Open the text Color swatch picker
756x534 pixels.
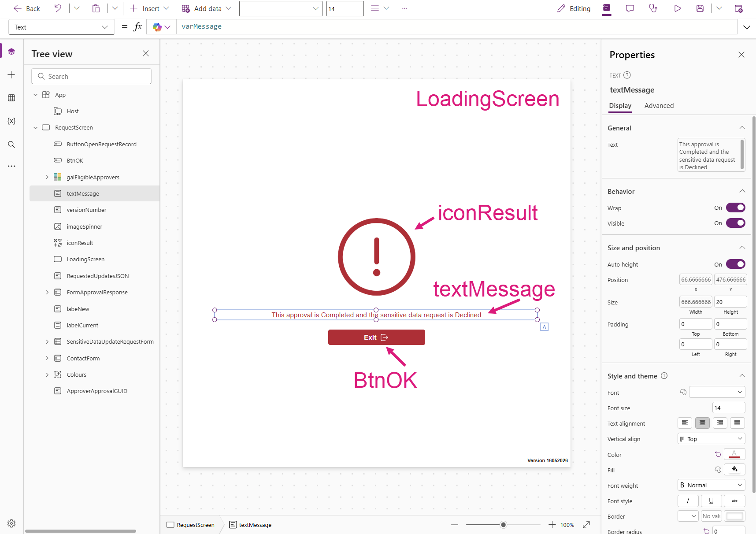pyautogui.click(x=734, y=454)
